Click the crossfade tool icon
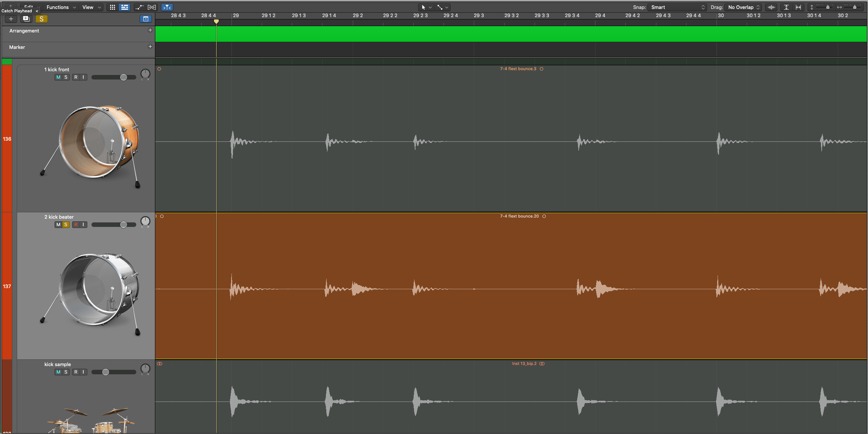 click(152, 7)
